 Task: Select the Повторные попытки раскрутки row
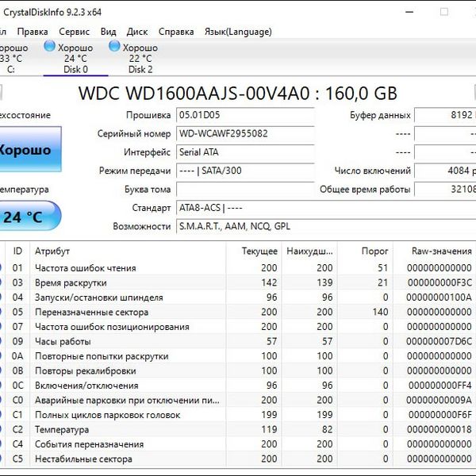238,355
